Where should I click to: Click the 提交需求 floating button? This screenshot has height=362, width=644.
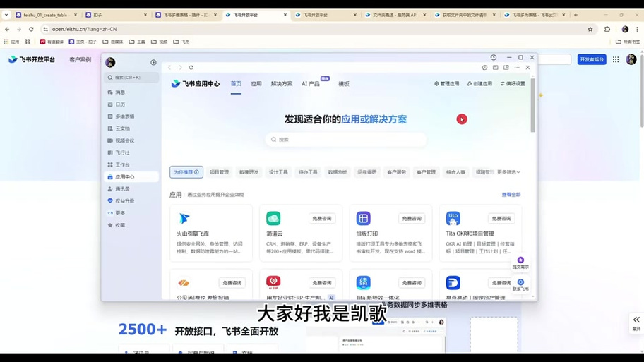[x=520, y=263]
